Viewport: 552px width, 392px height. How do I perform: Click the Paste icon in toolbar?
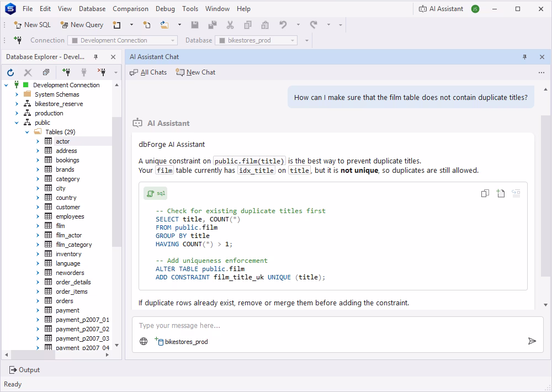click(265, 25)
